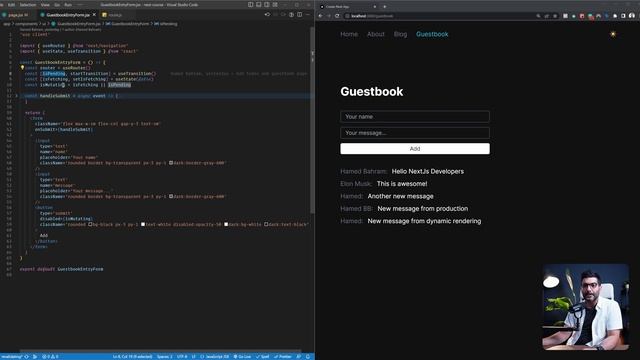Close the GuestbookEntryForm.jsx tab
Image resolution: width=640 pixels, height=360 pixels.
coord(94,15)
